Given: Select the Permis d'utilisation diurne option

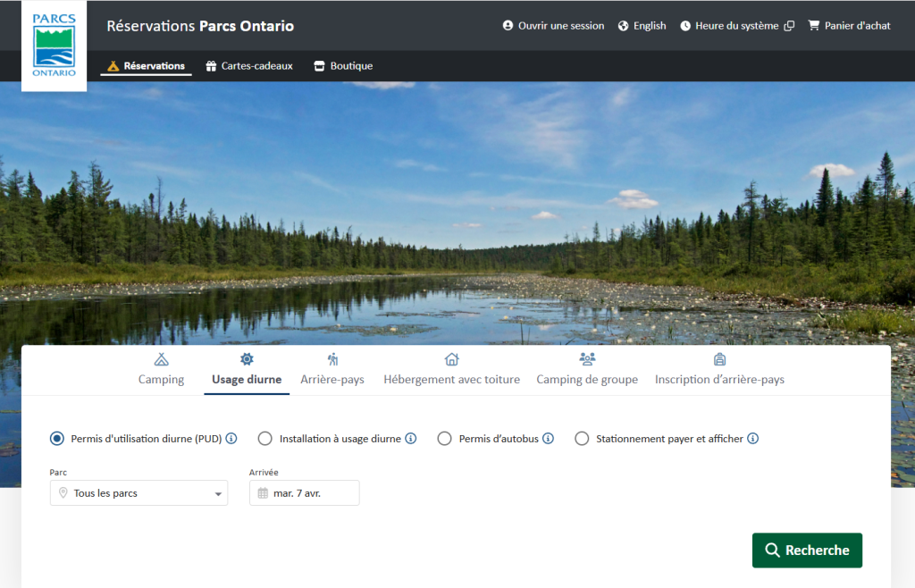Looking at the screenshot, I should tap(57, 438).
